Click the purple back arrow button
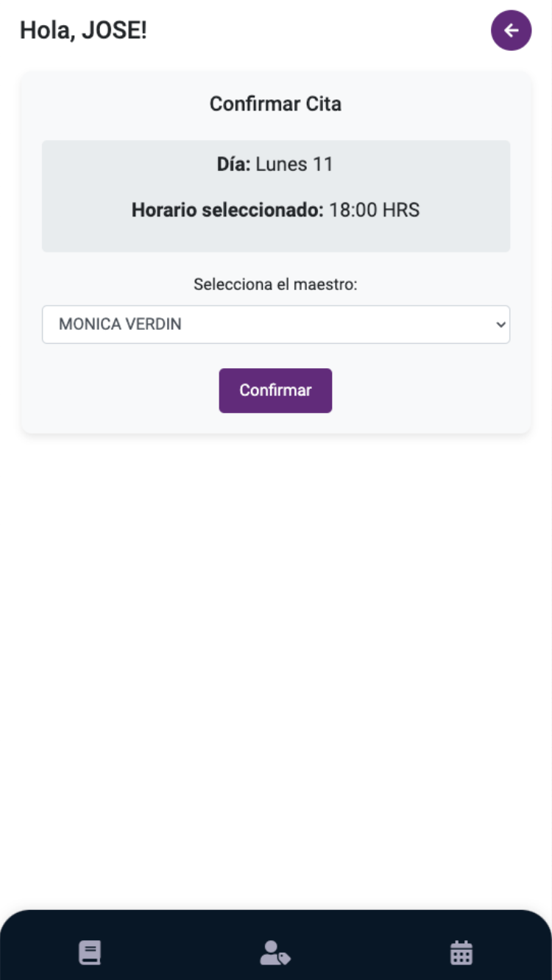552x980 pixels. click(511, 30)
